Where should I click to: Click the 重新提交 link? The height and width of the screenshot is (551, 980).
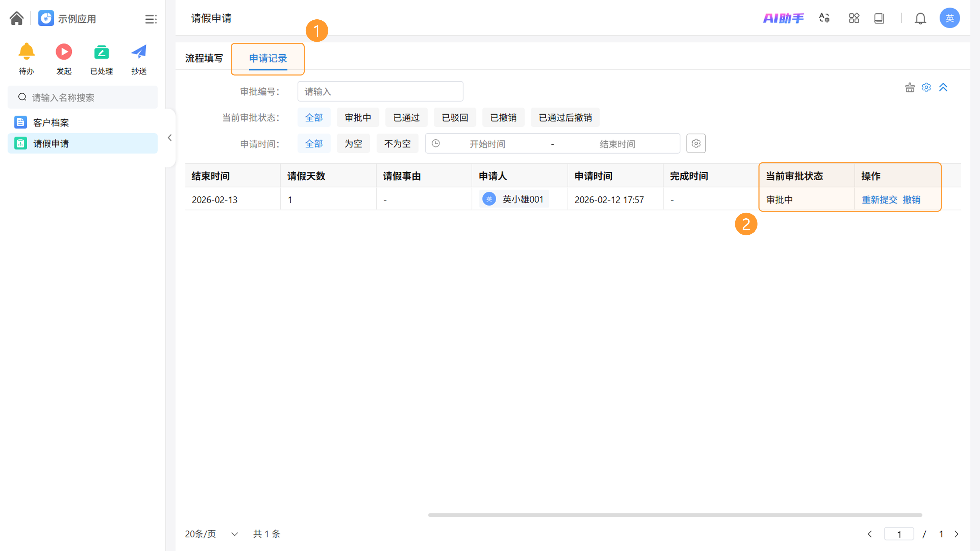point(879,200)
